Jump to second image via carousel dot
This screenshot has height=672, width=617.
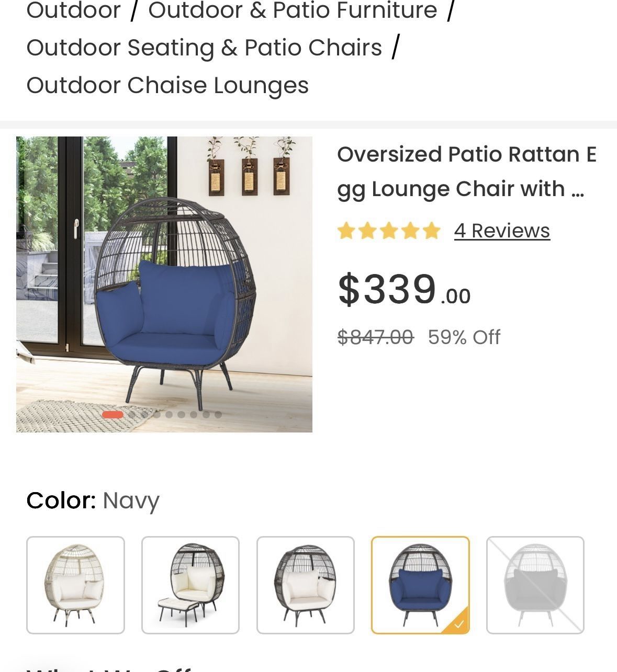(x=132, y=415)
